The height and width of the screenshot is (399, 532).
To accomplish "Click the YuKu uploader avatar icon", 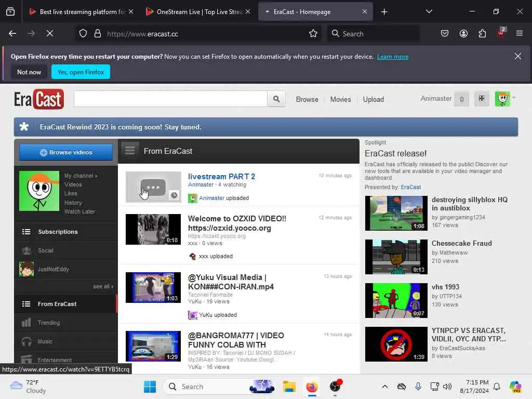I will point(192,315).
